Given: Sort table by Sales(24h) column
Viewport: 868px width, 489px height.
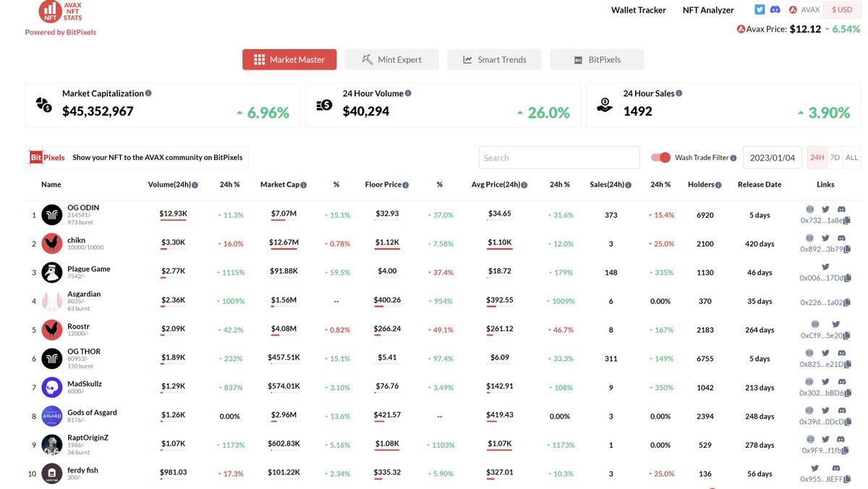Looking at the screenshot, I should tap(606, 184).
